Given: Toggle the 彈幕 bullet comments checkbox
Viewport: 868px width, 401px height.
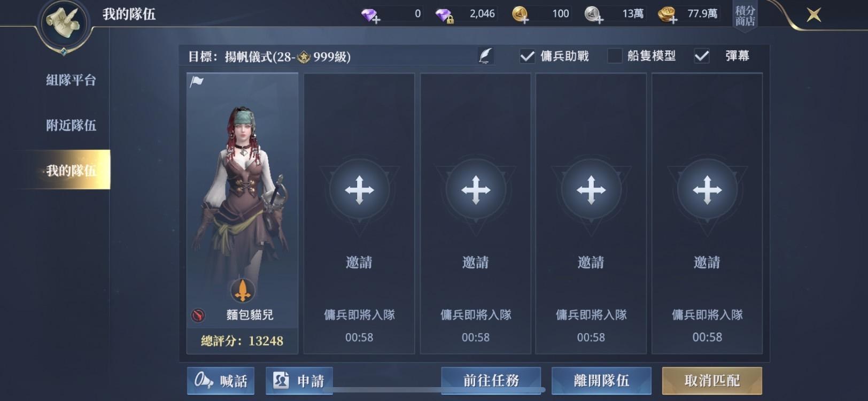Looking at the screenshot, I should pos(702,56).
